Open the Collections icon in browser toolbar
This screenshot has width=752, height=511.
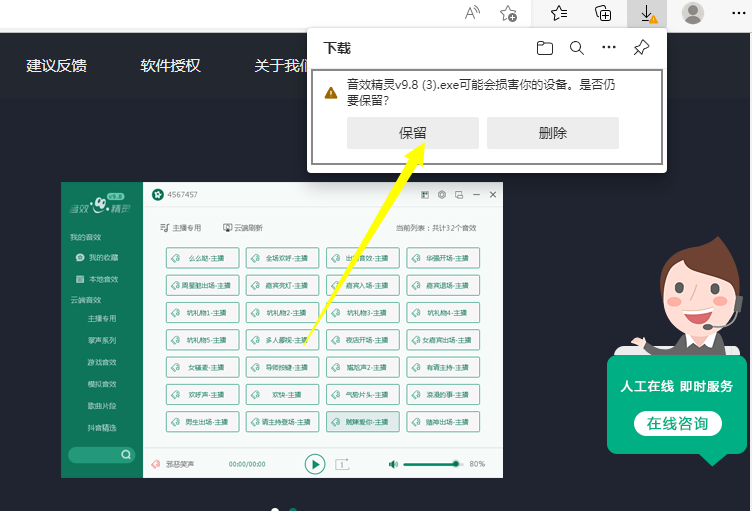click(x=603, y=13)
